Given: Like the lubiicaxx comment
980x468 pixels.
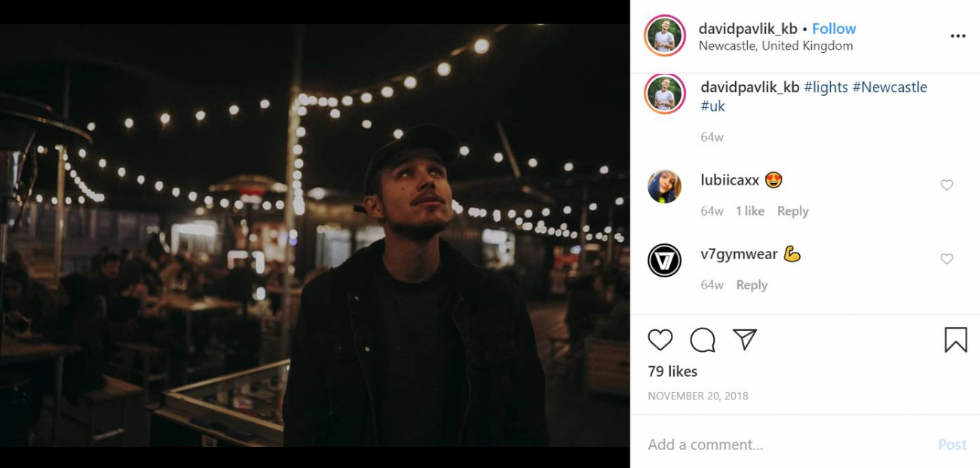Looking at the screenshot, I should [x=947, y=185].
